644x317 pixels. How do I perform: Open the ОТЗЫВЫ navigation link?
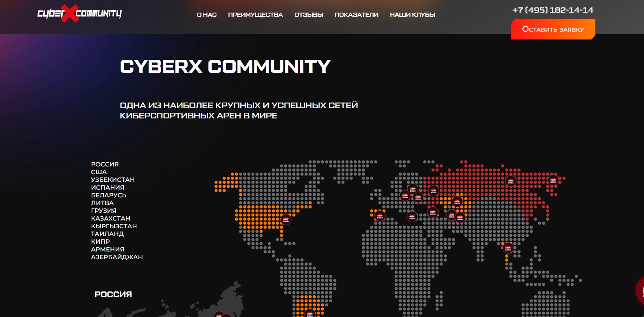[309, 15]
